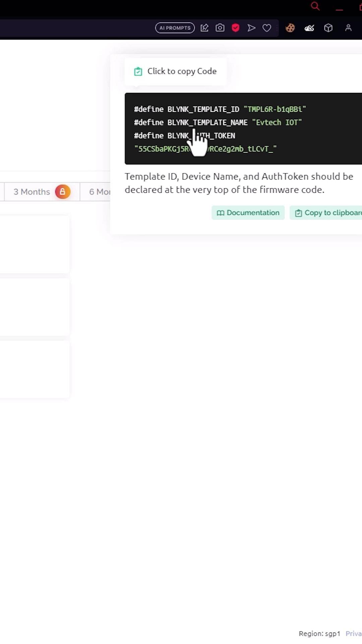Click the BLYNK_TEMPLATE_ID code line

pyautogui.click(x=220, y=109)
